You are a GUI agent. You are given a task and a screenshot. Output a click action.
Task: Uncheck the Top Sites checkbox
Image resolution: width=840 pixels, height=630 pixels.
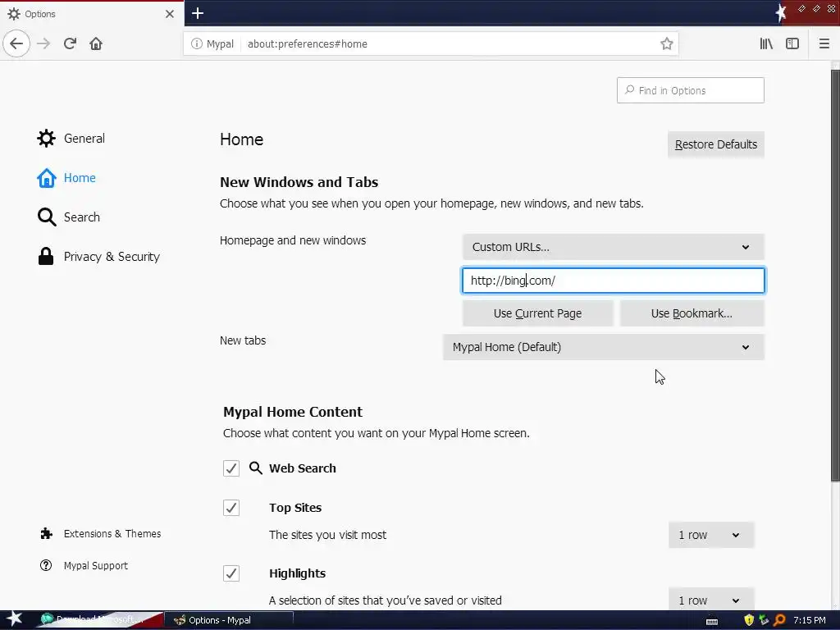click(231, 507)
